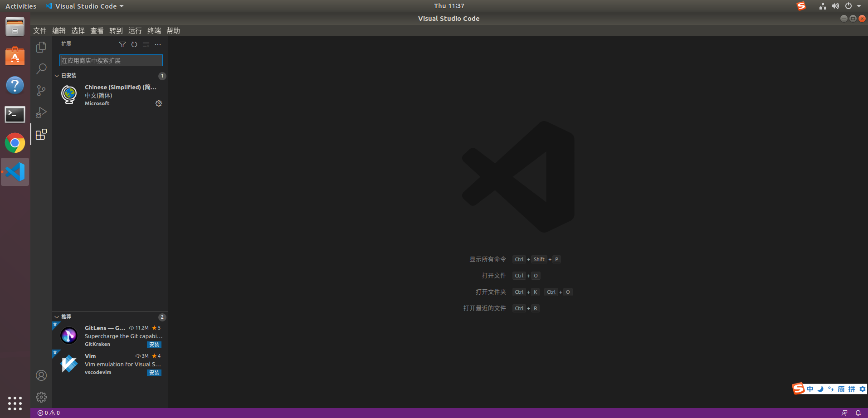Toggle 拼 pinyin mode on Sogou toolbar
Viewport: 868px width, 418px height.
(852, 389)
